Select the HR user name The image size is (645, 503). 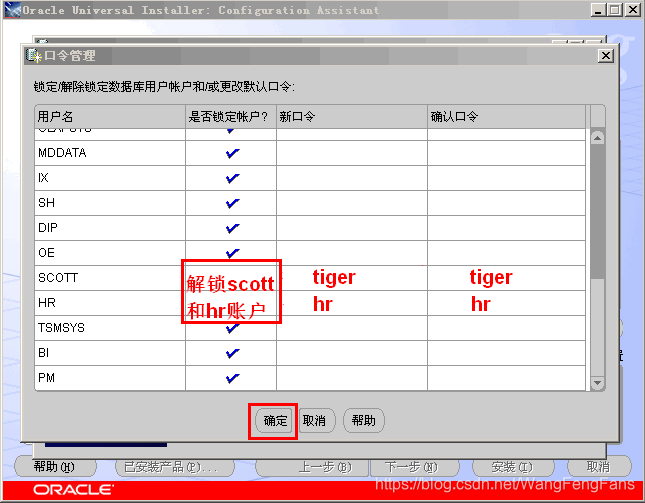coord(47,303)
